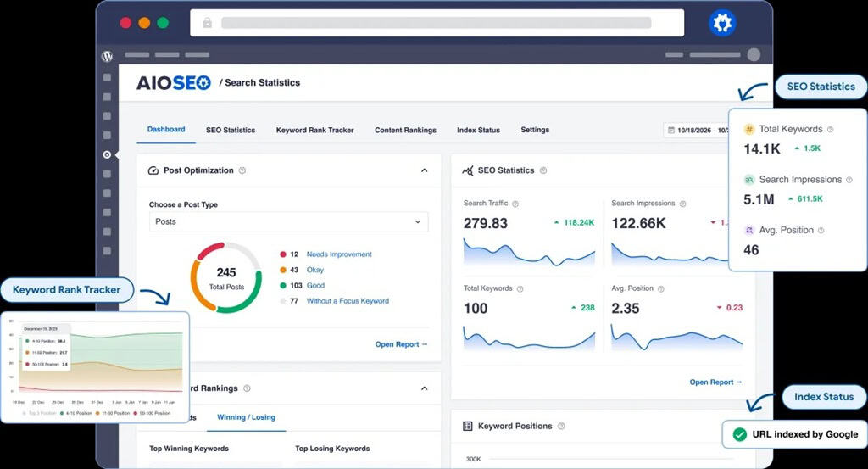
Task: Select the active AIOSEO sidebar circle icon
Action: (x=107, y=154)
